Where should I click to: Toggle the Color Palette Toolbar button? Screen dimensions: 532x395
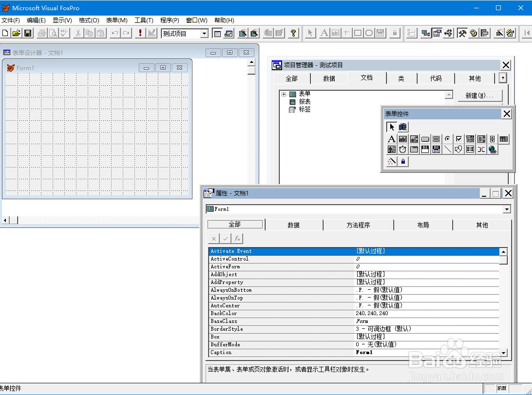474,33
